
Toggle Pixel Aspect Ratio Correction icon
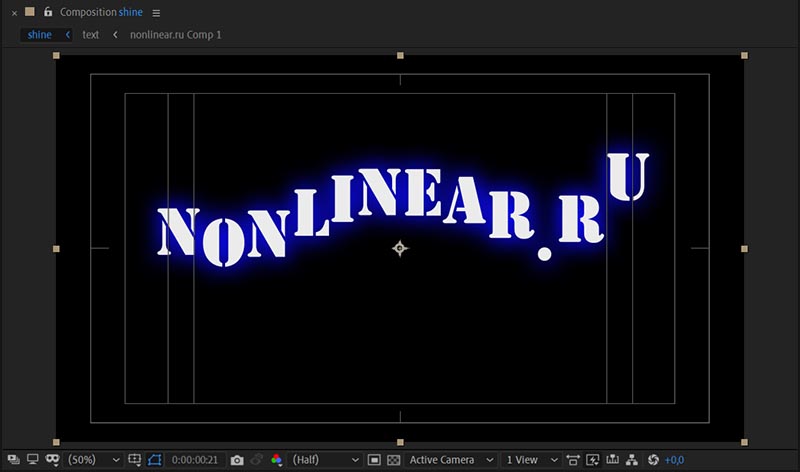[573, 460]
